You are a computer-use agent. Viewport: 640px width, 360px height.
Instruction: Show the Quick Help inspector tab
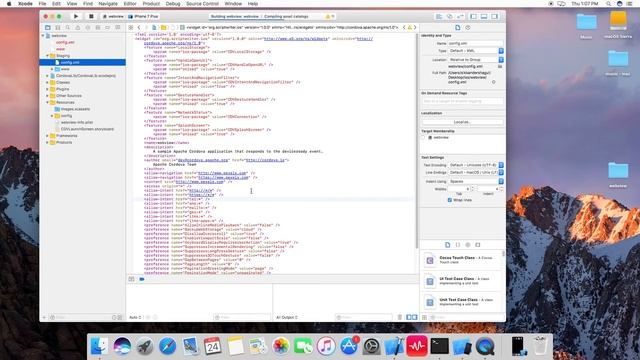pos(468,27)
